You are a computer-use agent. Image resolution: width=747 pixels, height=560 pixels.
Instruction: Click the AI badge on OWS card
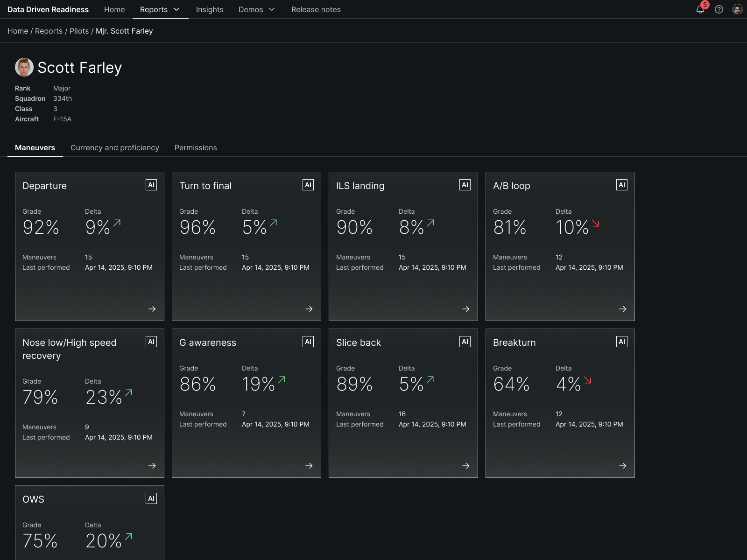click(151, 499)
